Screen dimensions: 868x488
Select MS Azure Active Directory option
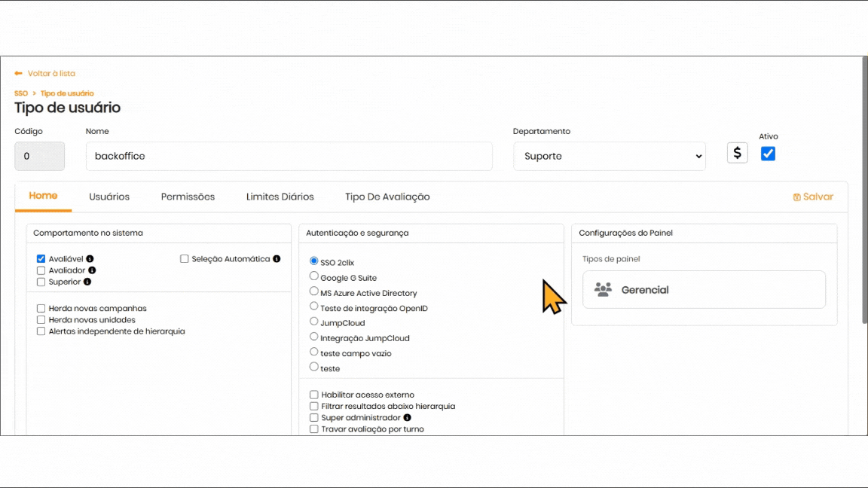pyautogui.click(x=314, y=291)
